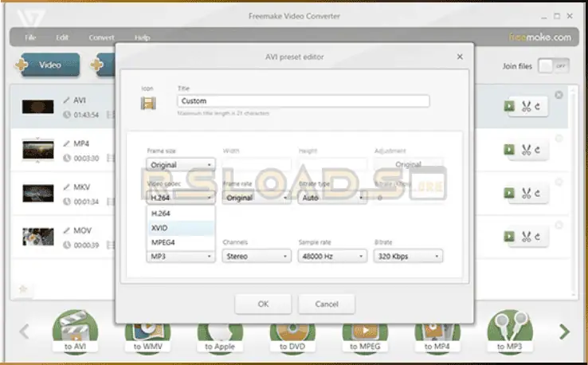Viewport: 588px width, 365px height.
Task: Click the star favorites icon below the file list
Action: tap(23, 288)
